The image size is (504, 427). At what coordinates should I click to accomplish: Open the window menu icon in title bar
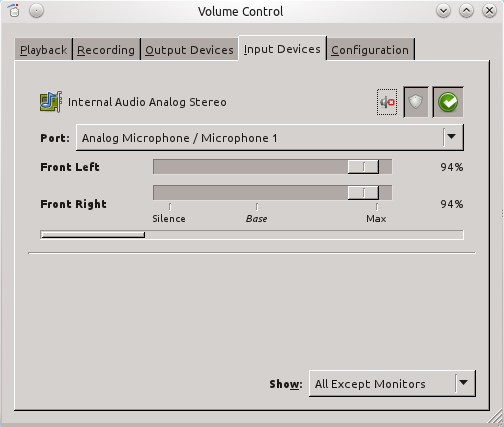point(14,11)
